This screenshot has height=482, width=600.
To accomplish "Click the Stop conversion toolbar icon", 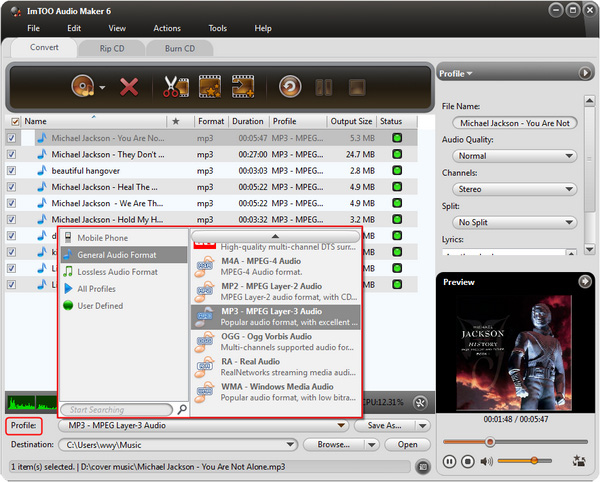I will 357,87.
